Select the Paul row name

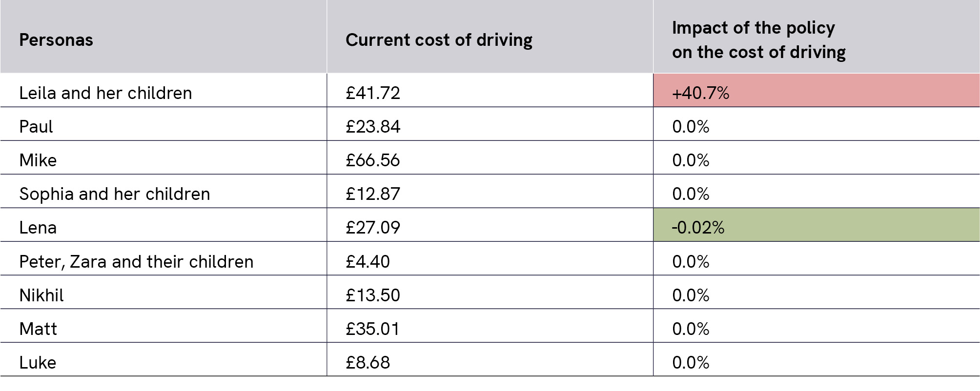[x=36, y=126]
